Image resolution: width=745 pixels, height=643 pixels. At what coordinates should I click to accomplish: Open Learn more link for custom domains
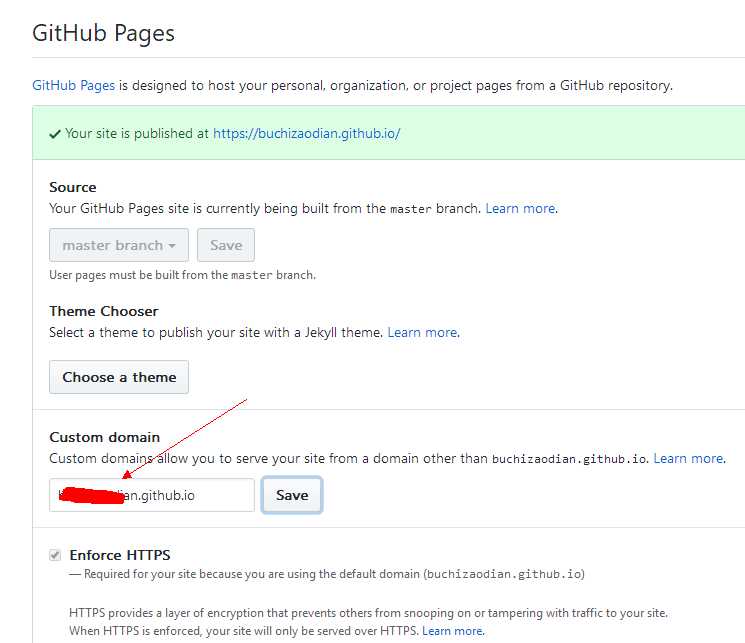[x=689, y=459]
